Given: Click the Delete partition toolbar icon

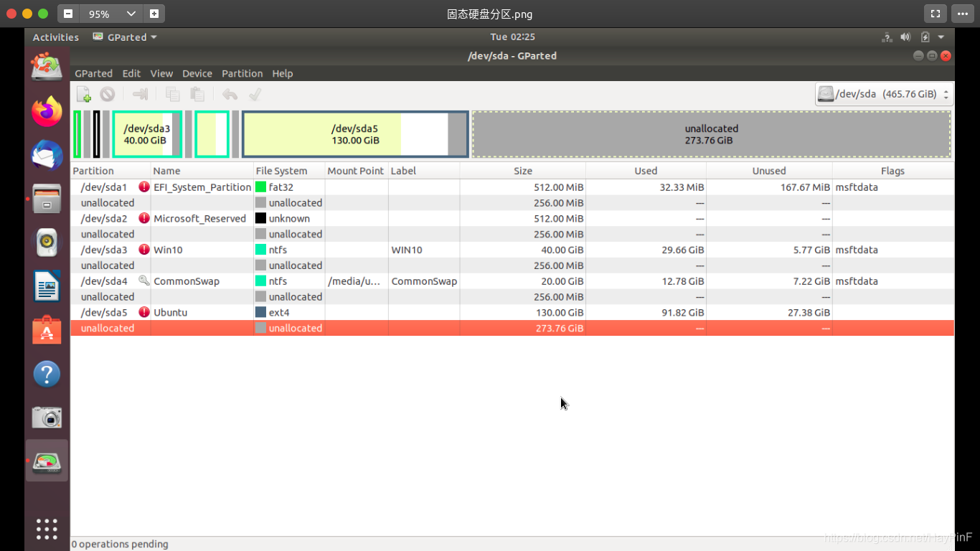Looking at the screenshot, I should pyautogui.click(x=107, y=94).
